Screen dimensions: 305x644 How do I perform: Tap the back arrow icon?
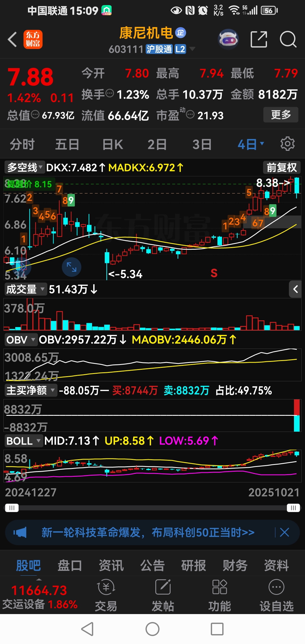point(12,39)
